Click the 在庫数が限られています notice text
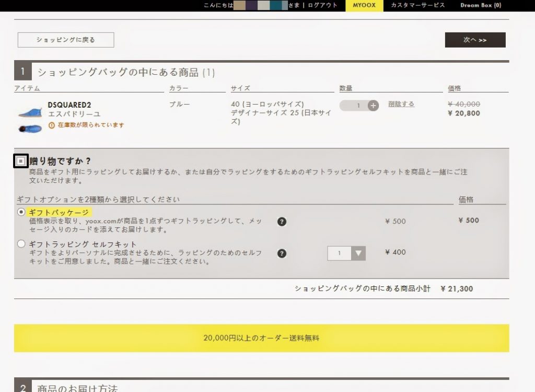 [x=91, y=125]
